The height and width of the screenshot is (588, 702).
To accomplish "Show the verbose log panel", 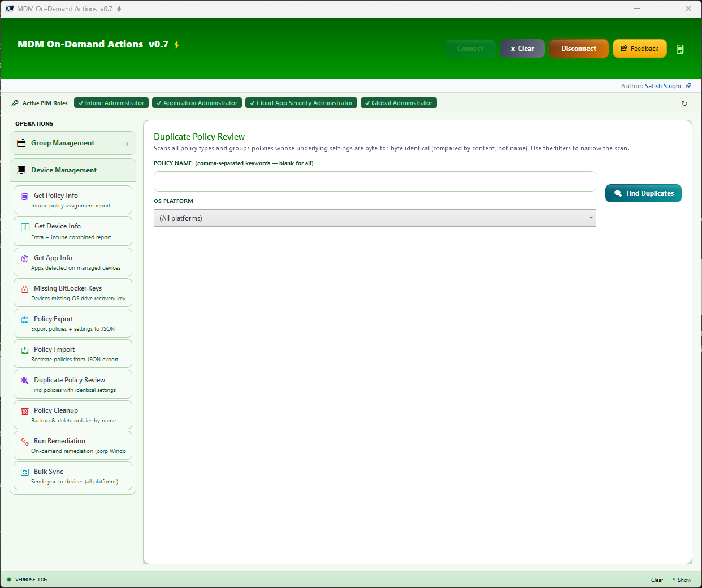I will [682, 580].
